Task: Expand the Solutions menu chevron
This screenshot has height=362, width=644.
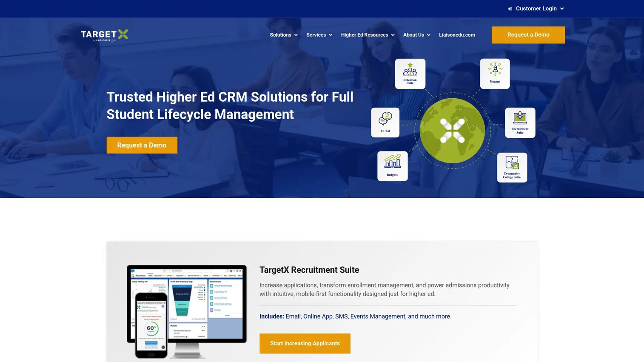Action: pyautogui.click(x=296, y=35)
